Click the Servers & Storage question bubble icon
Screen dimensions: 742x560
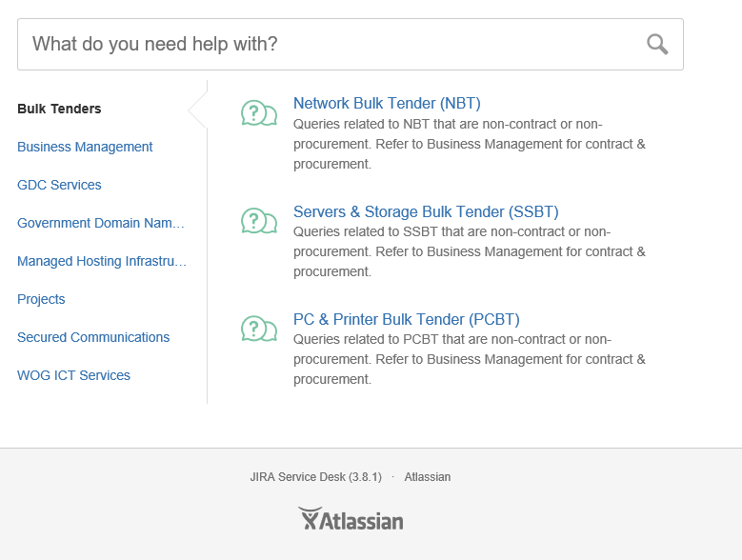259,221
